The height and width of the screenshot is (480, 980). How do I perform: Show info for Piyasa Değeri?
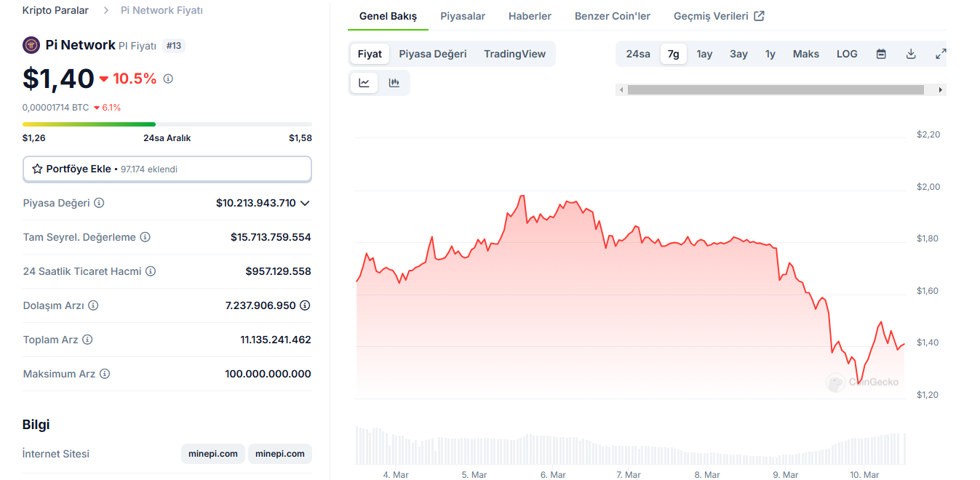99,203
